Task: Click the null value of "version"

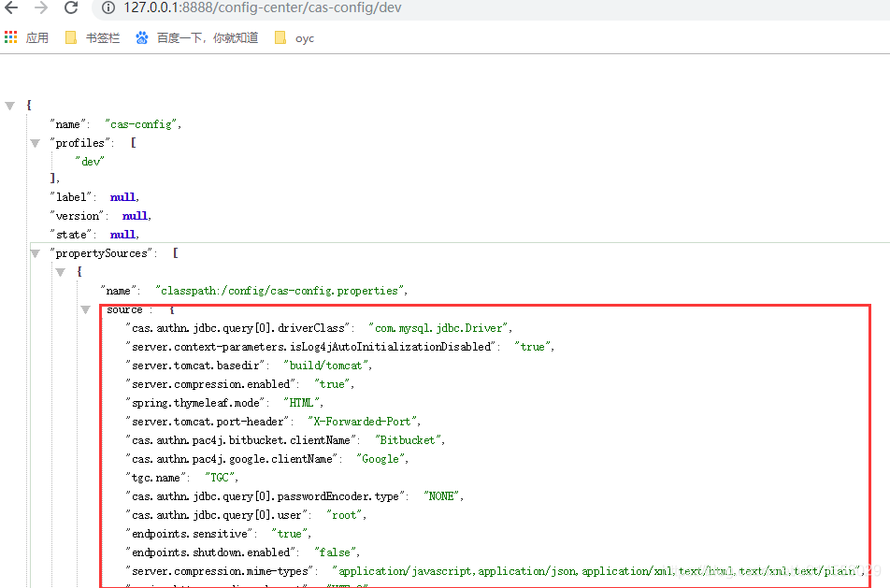Action: [x=135, y=216]
